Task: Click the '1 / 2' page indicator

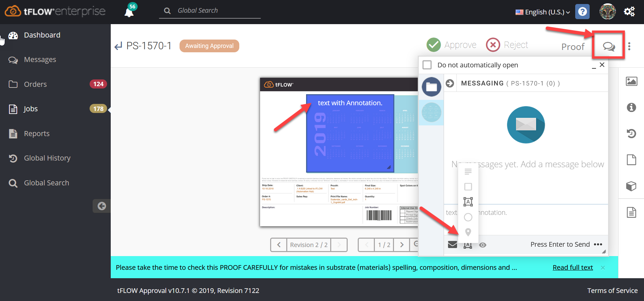Action: 384,245
